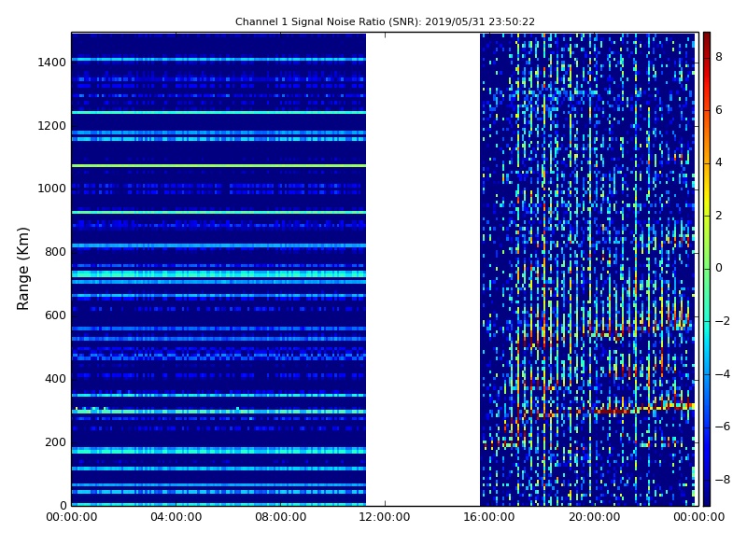This screenshot has height=560, width=747.
Task: Click the colorbar label −8
Action: pos(723,480)
